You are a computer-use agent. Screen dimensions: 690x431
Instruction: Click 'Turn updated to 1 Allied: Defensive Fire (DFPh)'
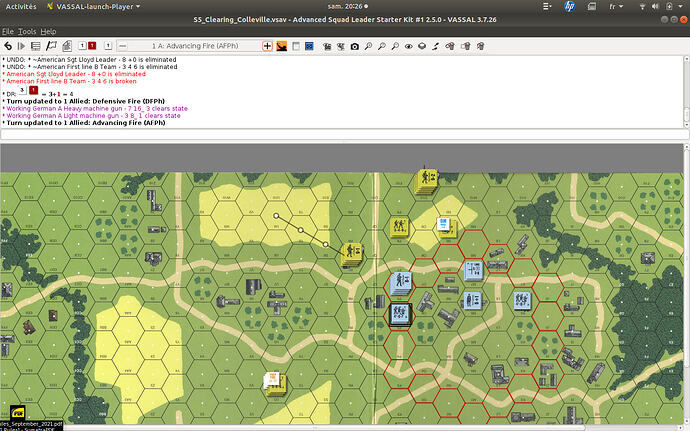86,101
